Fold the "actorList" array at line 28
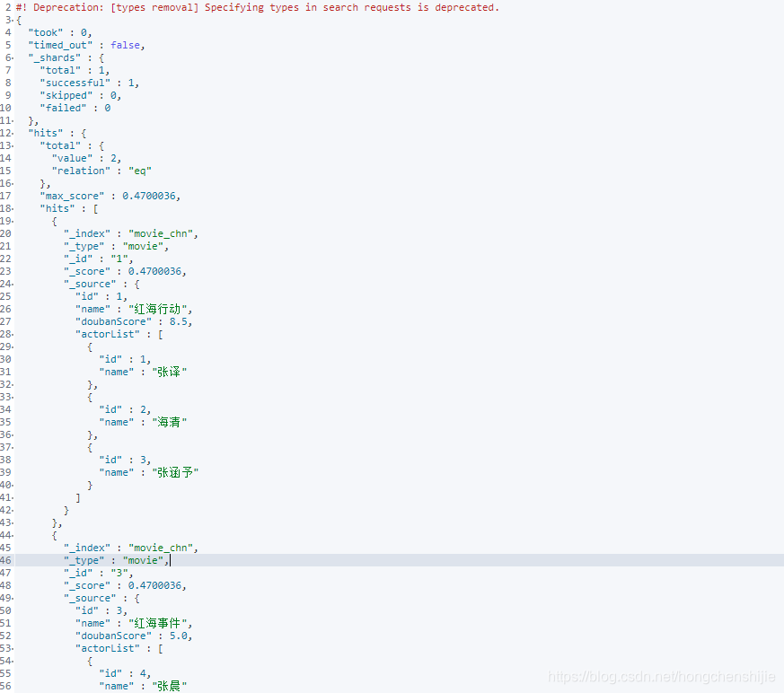 click(13, 334)
